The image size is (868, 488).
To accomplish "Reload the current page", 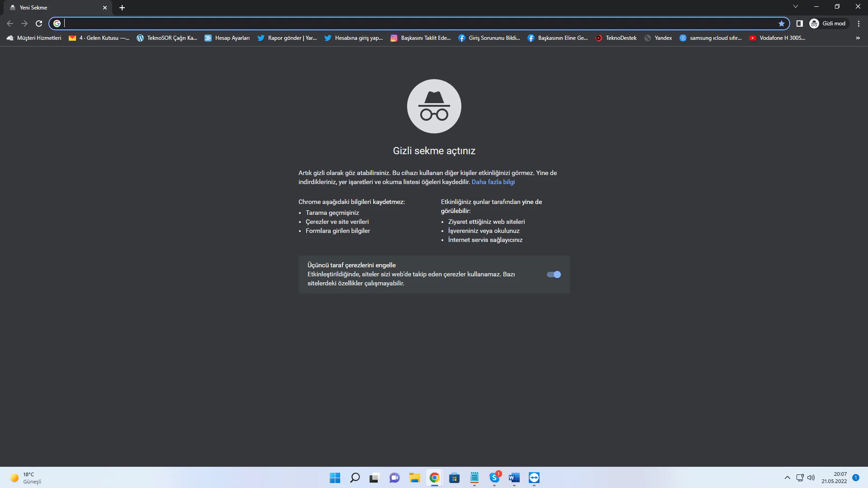I will click(39, 24).
